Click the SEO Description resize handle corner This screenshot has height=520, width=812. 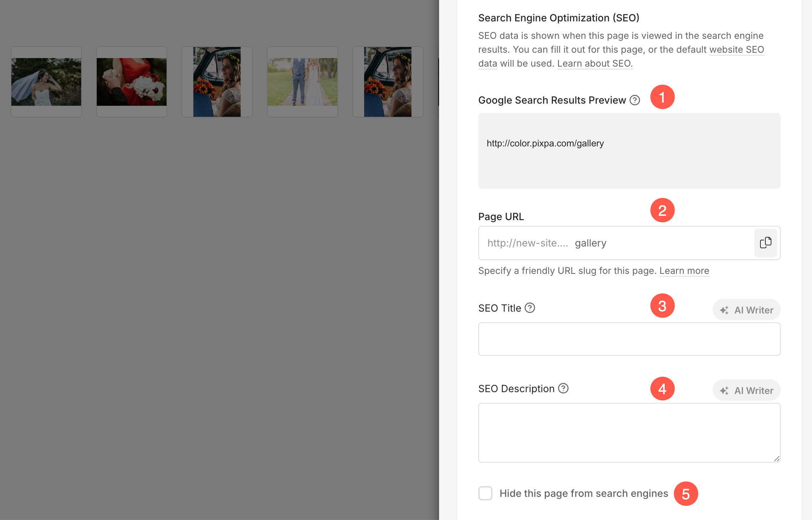click(x=776, y=459)
